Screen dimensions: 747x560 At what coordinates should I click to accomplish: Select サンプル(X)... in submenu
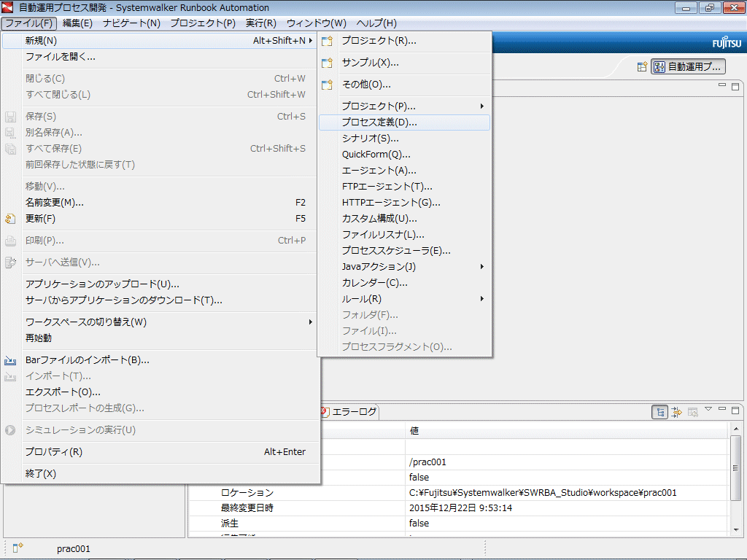(404, 63)
